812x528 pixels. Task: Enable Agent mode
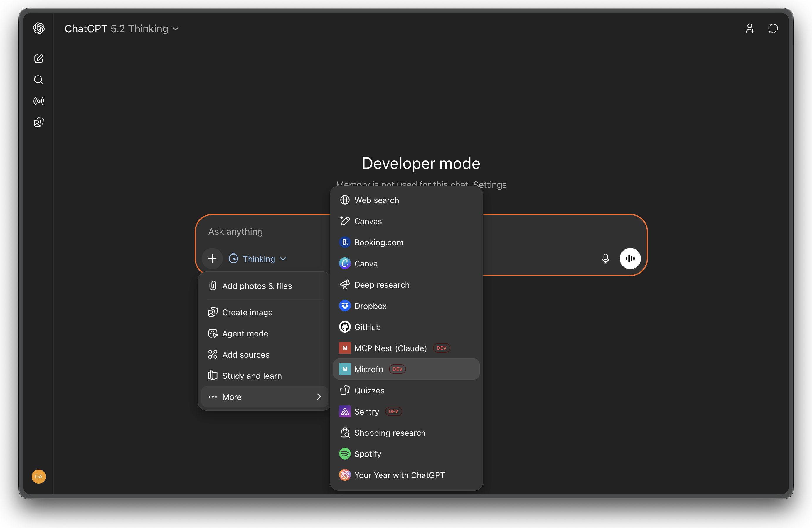point(265,333)
